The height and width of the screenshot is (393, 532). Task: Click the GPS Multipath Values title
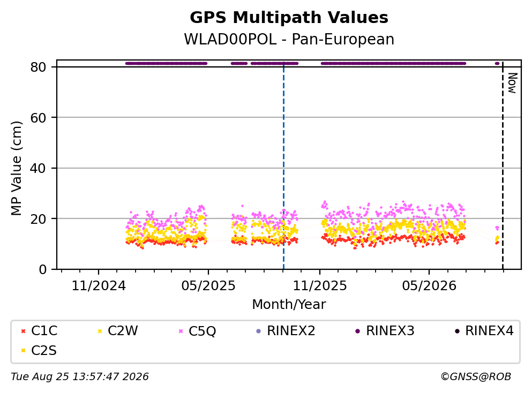coord(289,18)
